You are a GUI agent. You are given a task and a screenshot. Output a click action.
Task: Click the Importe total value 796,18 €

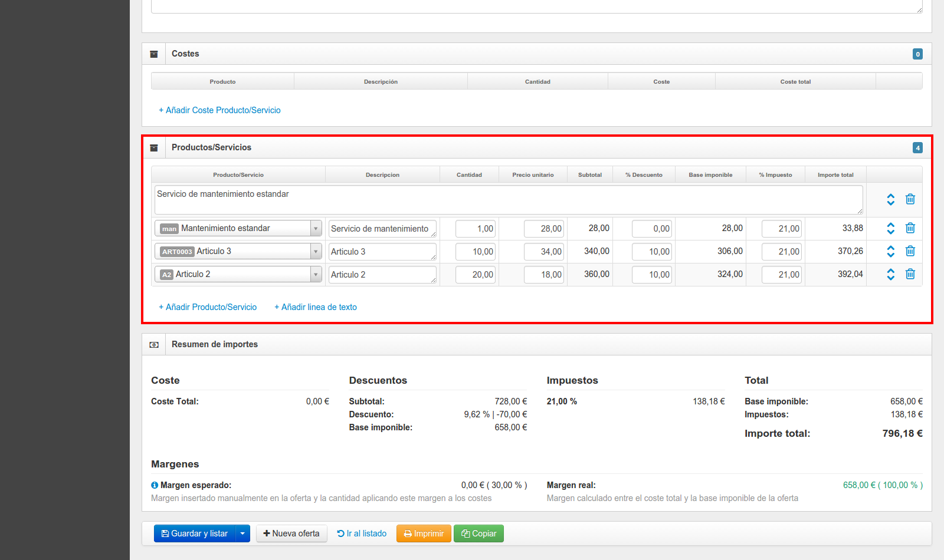tap(902, 434)
